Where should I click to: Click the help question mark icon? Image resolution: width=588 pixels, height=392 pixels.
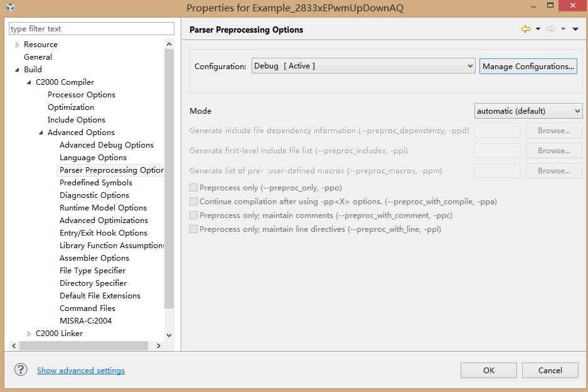pyautogui.click(x=21, y=370)
